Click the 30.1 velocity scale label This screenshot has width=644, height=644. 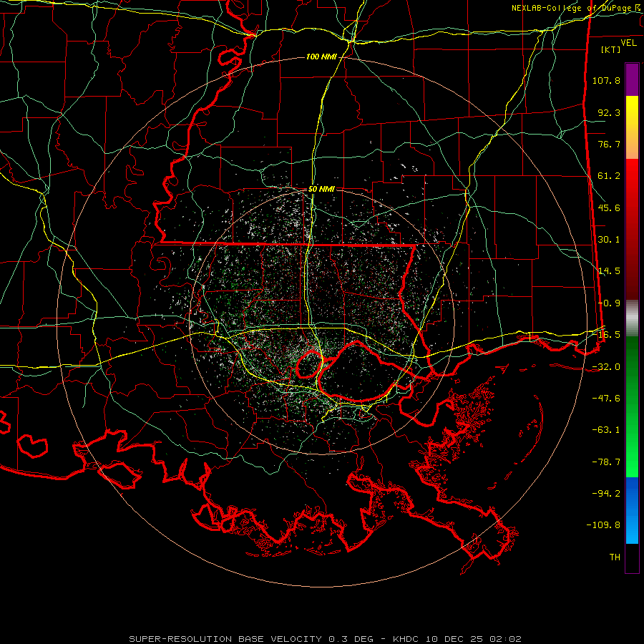609,240
